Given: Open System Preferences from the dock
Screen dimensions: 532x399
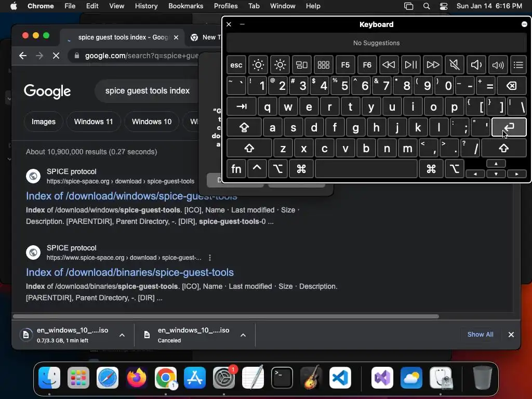Looking at the screenshot, I should (x=223, y=377).
